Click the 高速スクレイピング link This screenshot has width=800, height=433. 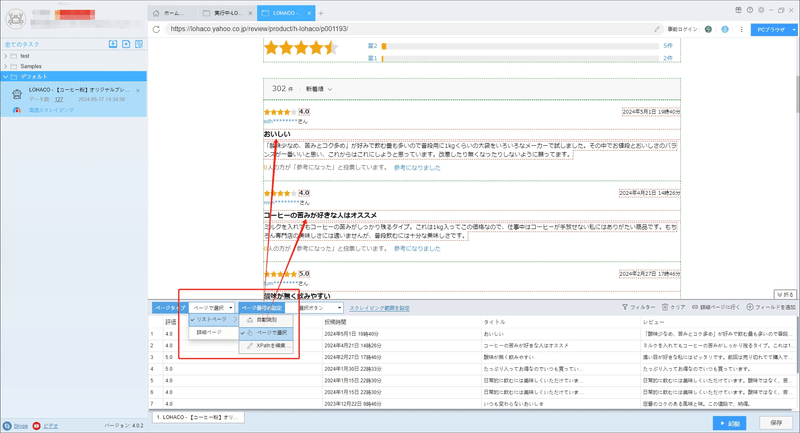tap(51, 110)
